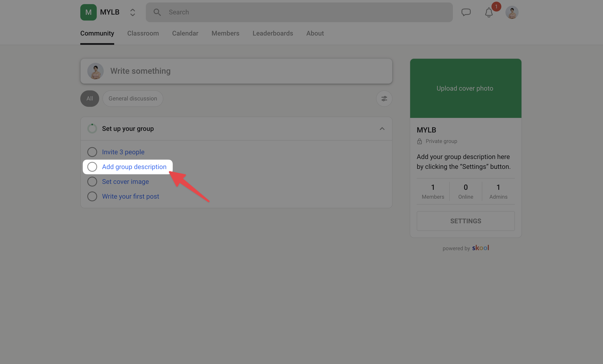Click the setup progress ring icon
The image size is (603, 364).
click(92, 129)
